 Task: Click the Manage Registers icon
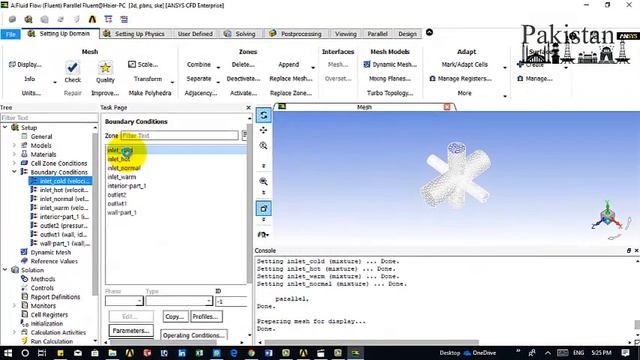tap(433, 78)
